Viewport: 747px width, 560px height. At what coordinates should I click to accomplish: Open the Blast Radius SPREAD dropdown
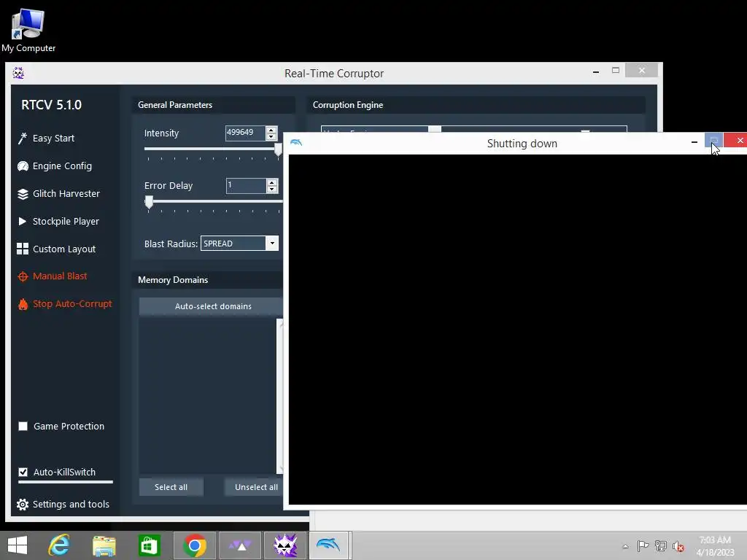(239, 244)
